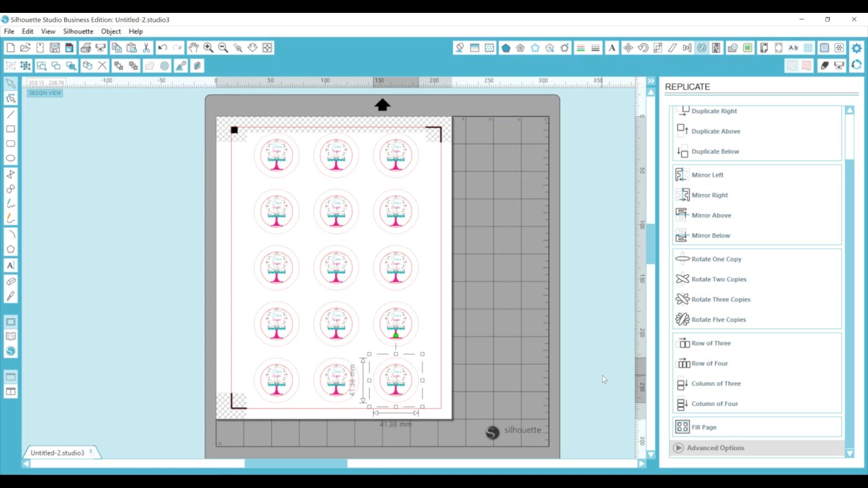
Task: Open the Object menu
Action: click(111, 31)
